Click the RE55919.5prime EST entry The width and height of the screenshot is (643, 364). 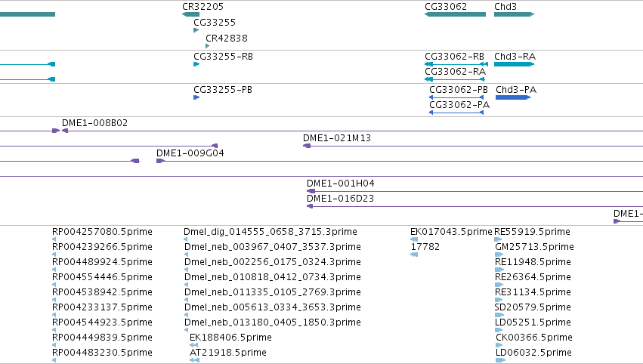[x=532, y=232]
